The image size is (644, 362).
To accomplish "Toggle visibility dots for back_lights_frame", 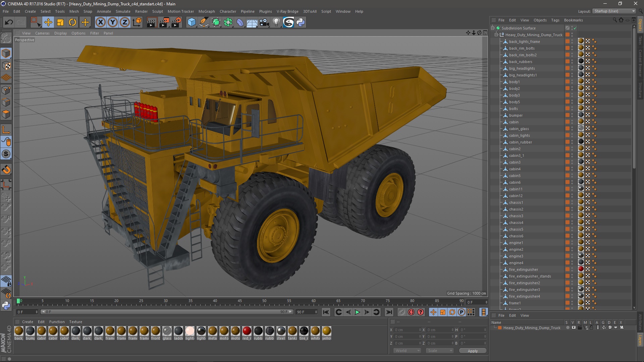I will [572, 42].
